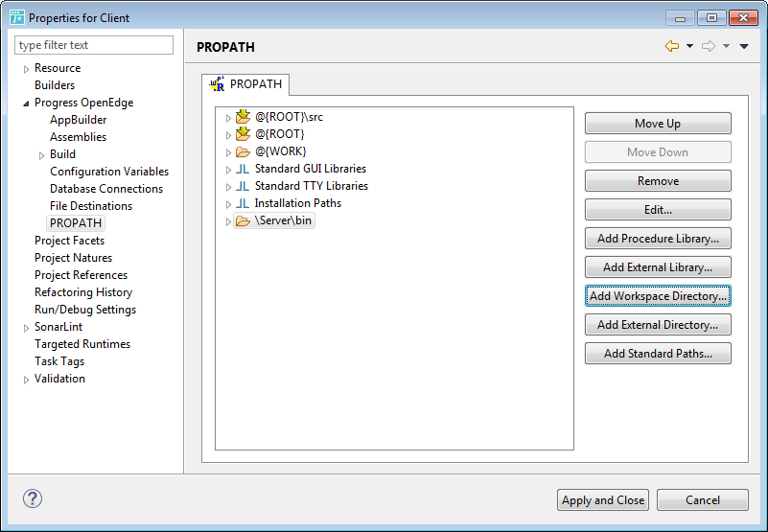Expand the \Server\bin entry

[228, 221]
